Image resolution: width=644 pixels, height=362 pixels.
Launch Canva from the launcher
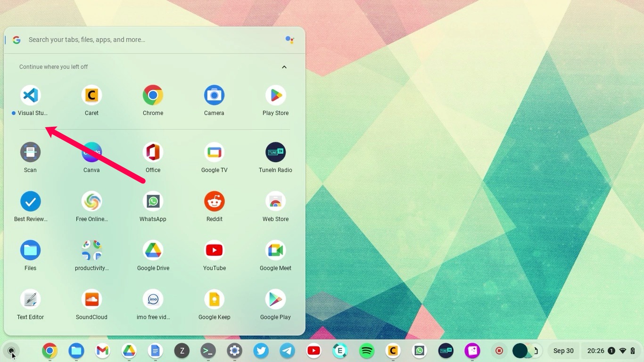(91, 152)
